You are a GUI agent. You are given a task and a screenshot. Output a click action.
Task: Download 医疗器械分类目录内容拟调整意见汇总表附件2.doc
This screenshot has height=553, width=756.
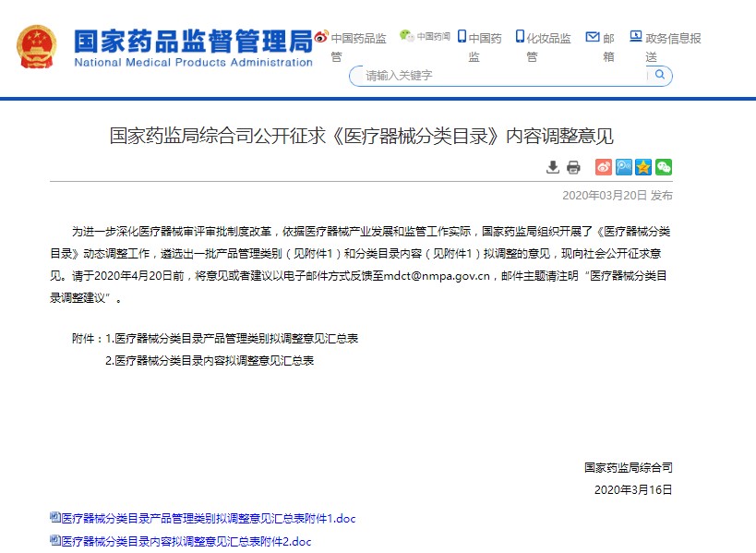coord(186,541)
